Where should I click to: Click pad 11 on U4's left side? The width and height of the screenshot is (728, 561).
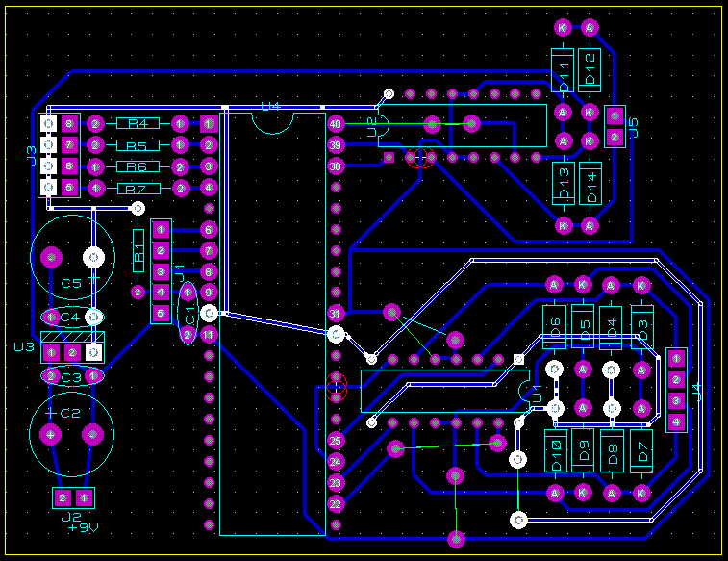click(209, 335)
